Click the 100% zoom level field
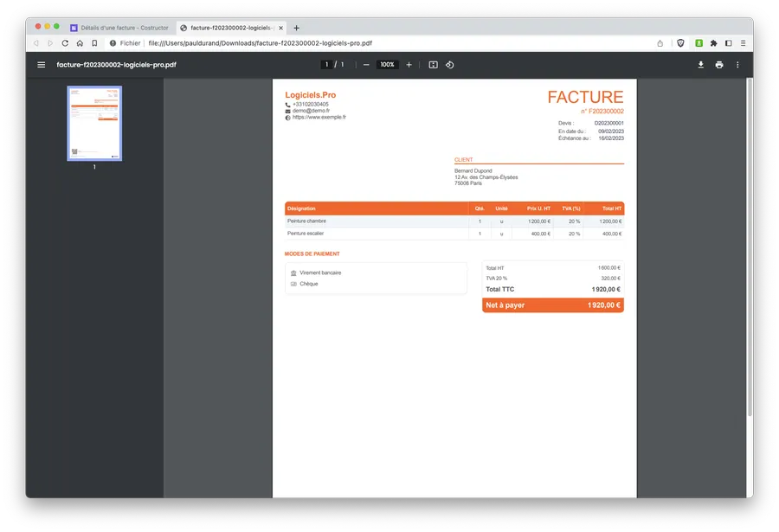779x532 pixels. pyautogui.click(x=387, y=65)
